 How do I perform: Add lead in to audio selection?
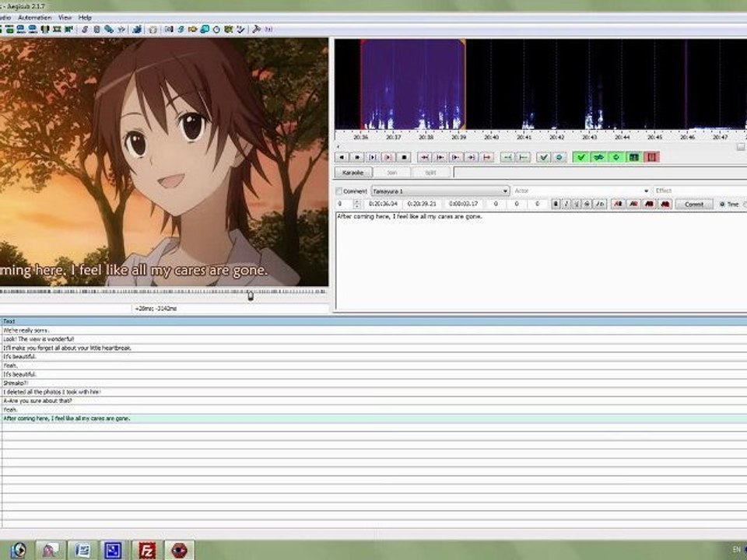click(507, 157)
